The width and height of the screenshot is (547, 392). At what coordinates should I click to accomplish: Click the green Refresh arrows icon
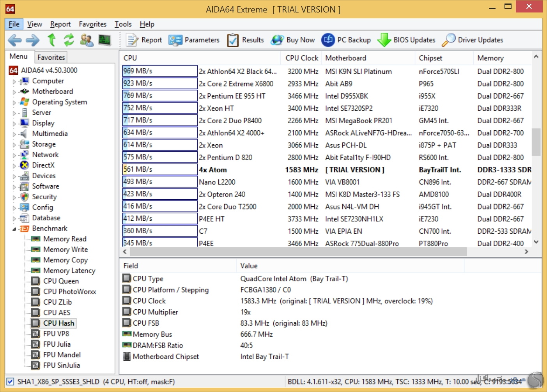click(x=69, y=40)
